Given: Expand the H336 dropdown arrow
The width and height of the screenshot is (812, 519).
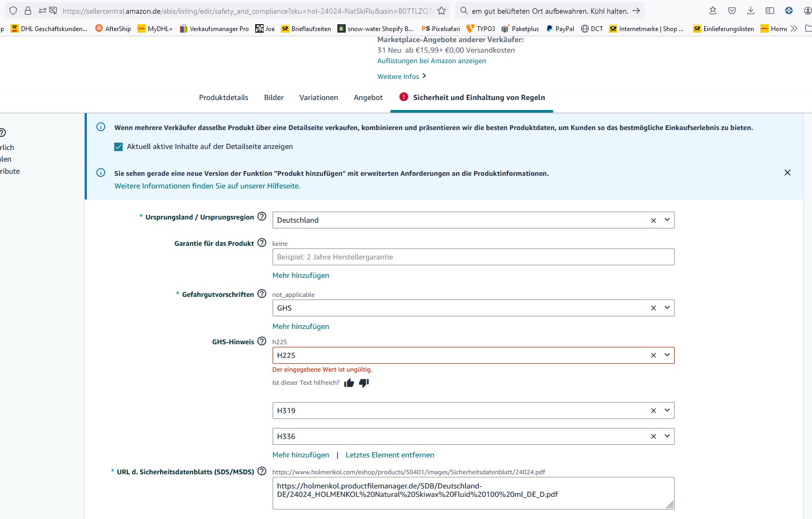Looking at the screenshot, I should click(x=667, y=436).
